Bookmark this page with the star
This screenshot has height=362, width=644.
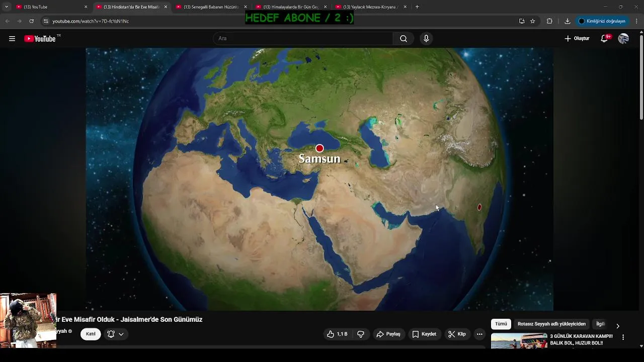[x=533, y=21]
